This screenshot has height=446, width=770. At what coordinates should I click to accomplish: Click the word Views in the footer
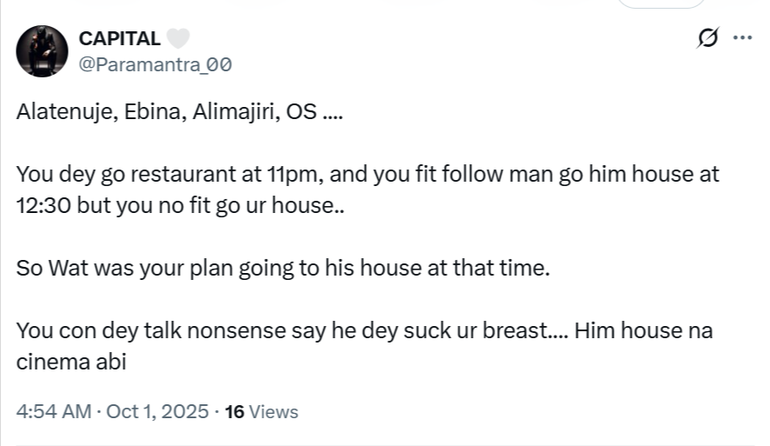(273, 411)
